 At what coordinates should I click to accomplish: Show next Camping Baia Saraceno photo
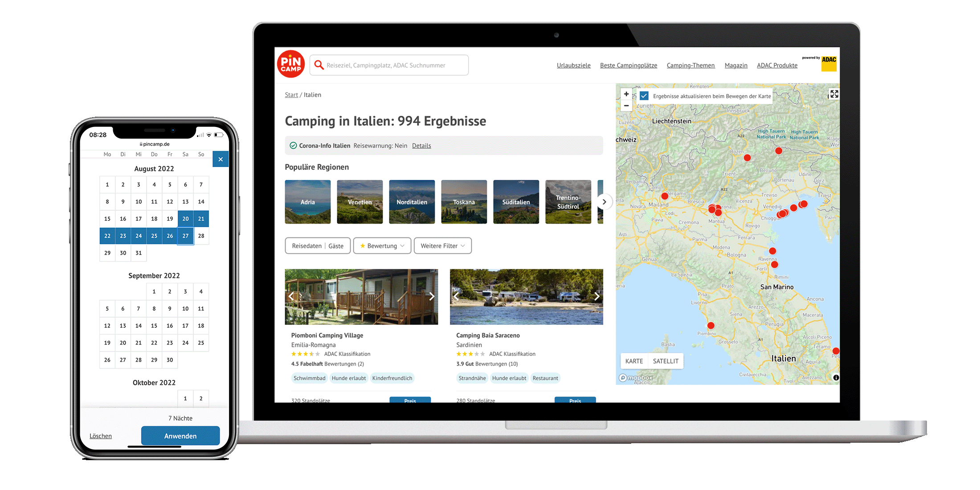(x=596, y=296)
